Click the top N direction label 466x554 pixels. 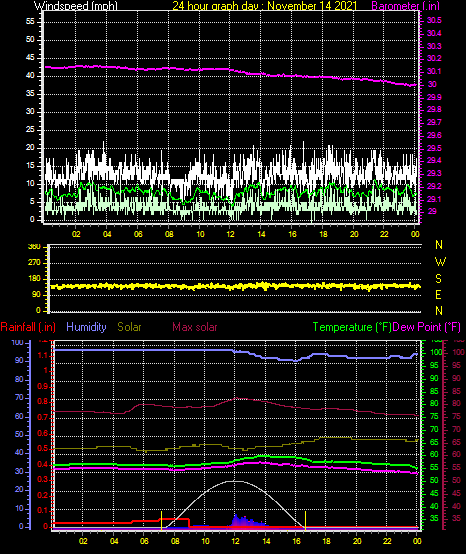(439, 244)
